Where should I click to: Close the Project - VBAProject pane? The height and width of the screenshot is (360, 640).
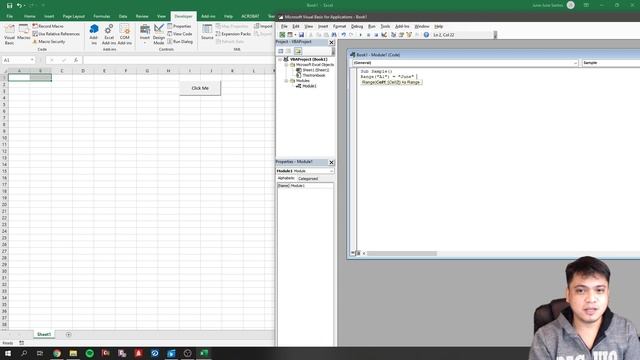coord(331,42)
